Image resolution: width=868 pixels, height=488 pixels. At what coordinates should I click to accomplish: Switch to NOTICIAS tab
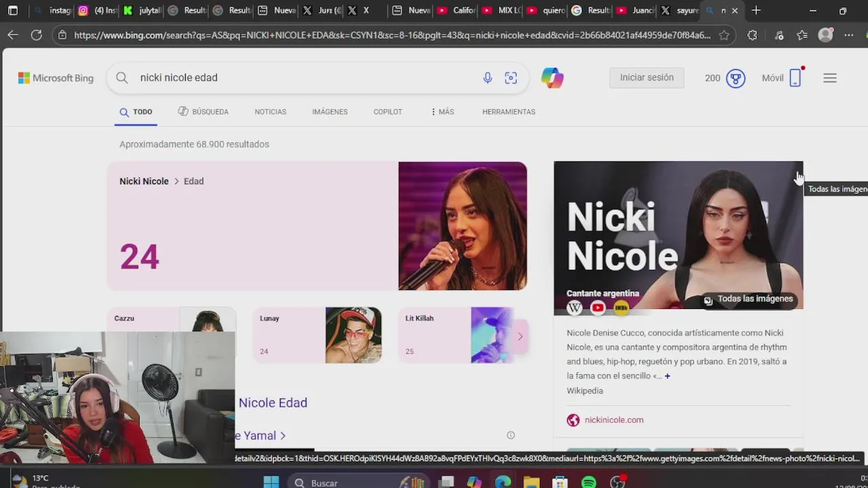pos(271,112)
